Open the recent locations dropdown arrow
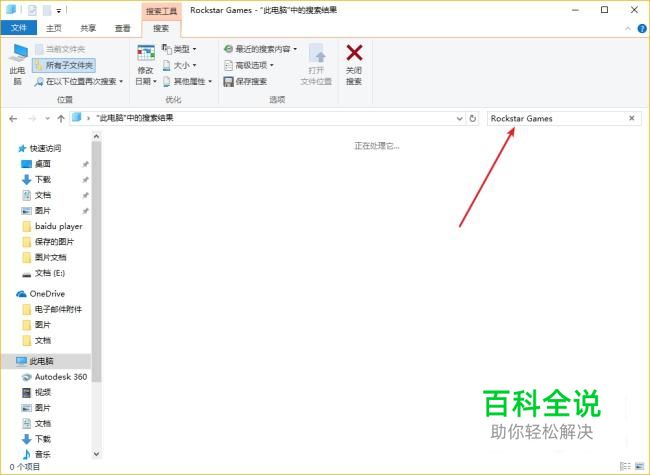 47,119
